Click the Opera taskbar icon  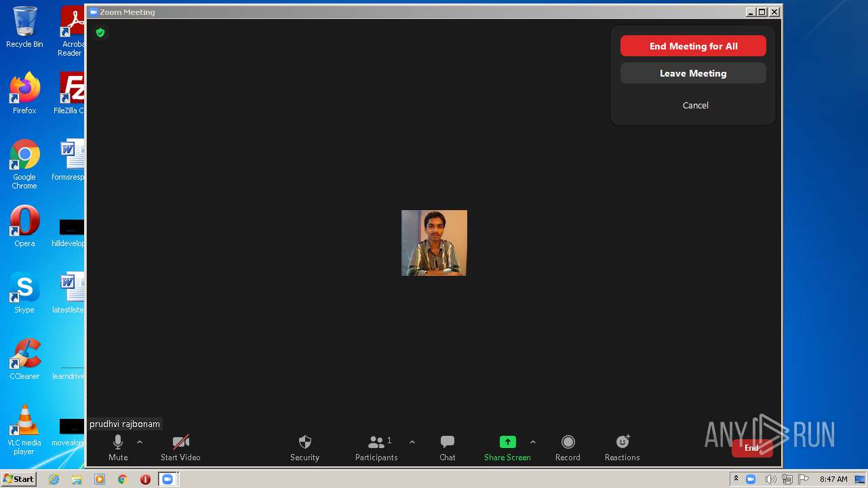click(145, 479)
